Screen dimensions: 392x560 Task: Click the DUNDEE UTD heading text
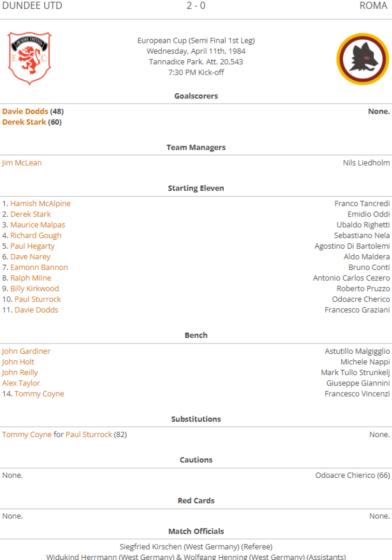click(x=32, y=6)
